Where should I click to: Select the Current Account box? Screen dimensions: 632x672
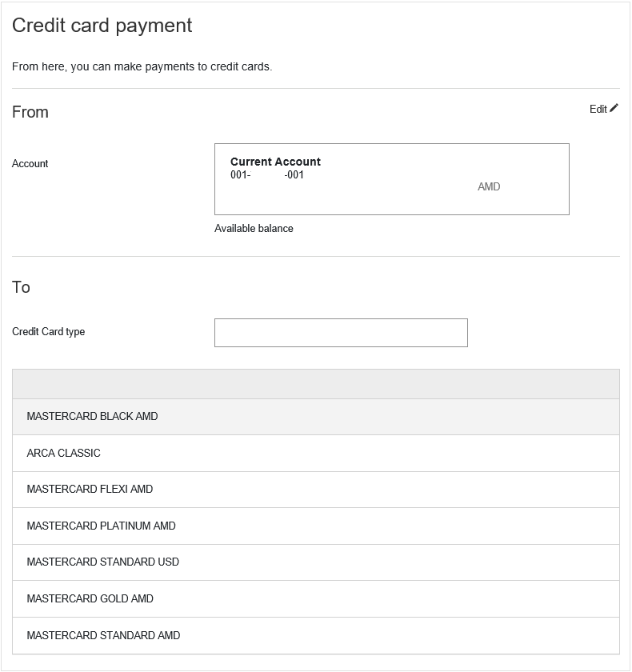pyautogui.click(x=392, y=179)
